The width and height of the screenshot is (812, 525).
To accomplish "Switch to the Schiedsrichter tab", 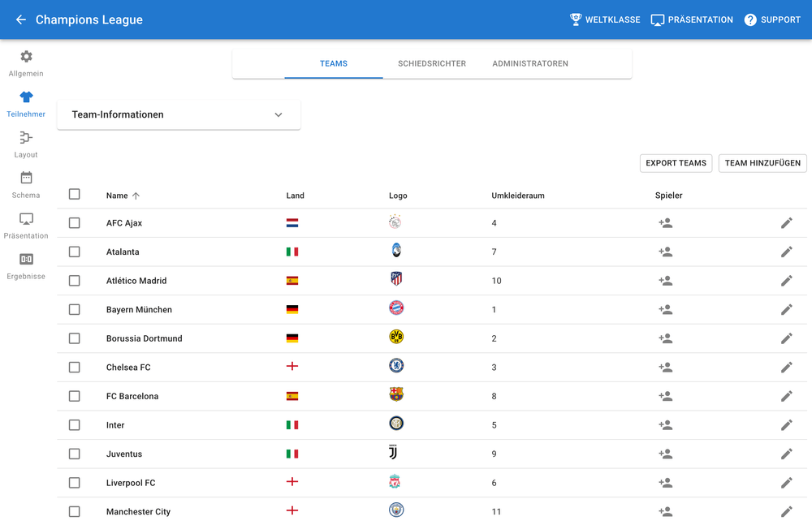I will pyautogui.click(x=432, y=63).
